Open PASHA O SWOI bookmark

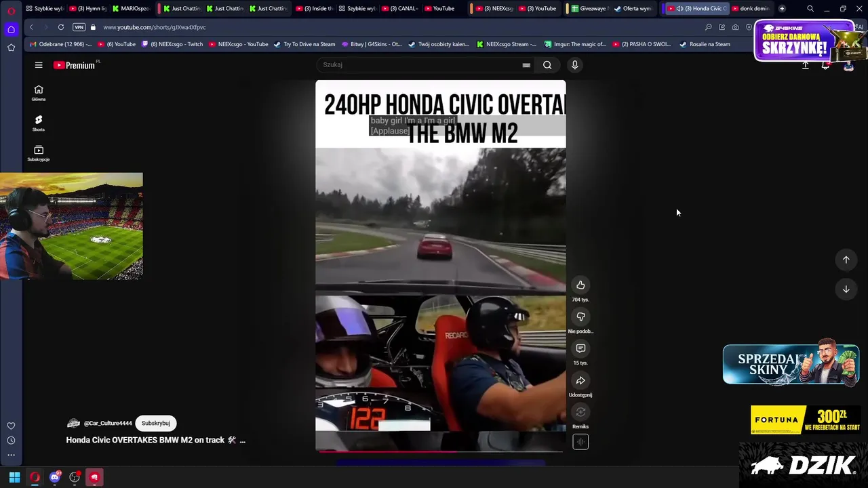tap(642, 44)
